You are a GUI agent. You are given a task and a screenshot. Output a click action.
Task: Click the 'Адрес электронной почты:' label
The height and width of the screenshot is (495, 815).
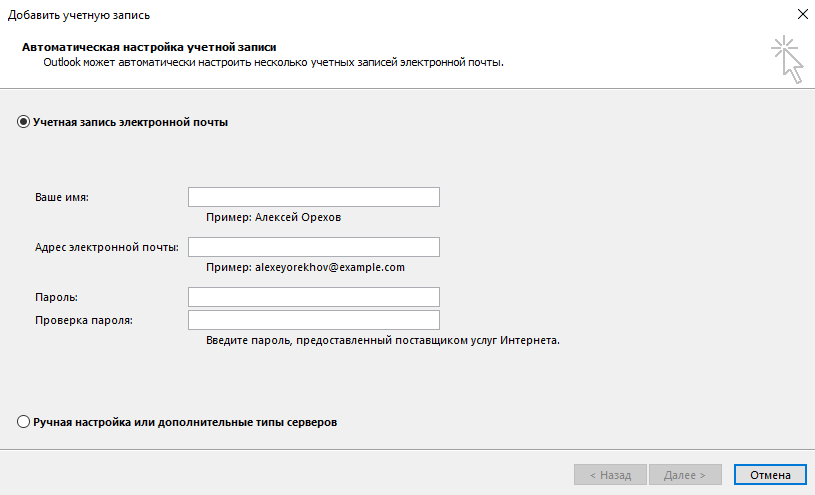107,248
